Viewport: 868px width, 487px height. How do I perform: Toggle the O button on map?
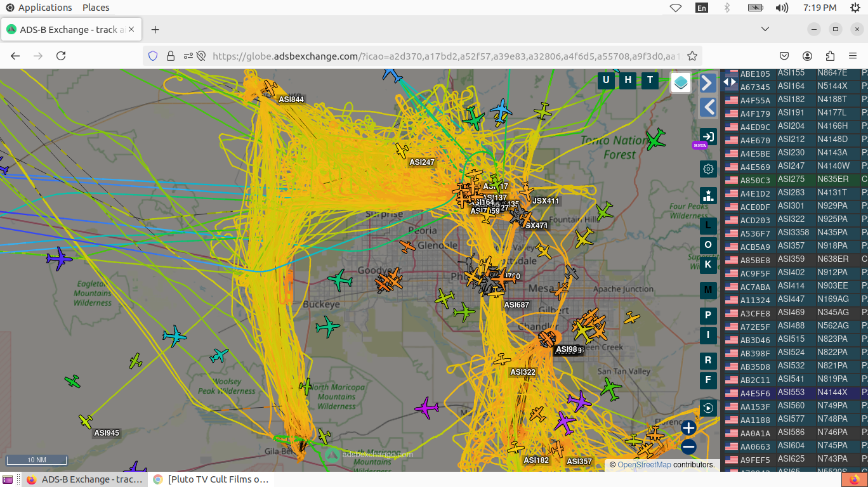pos(708,245)
